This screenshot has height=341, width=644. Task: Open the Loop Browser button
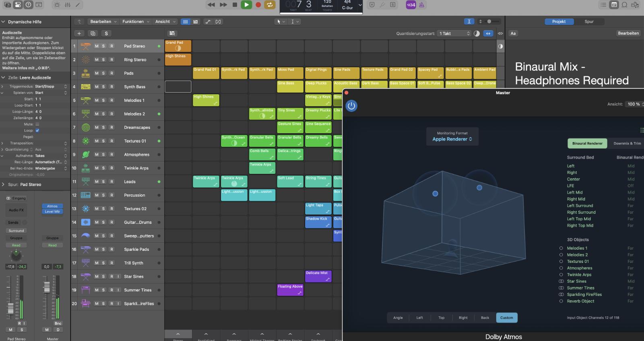[624, 5]
